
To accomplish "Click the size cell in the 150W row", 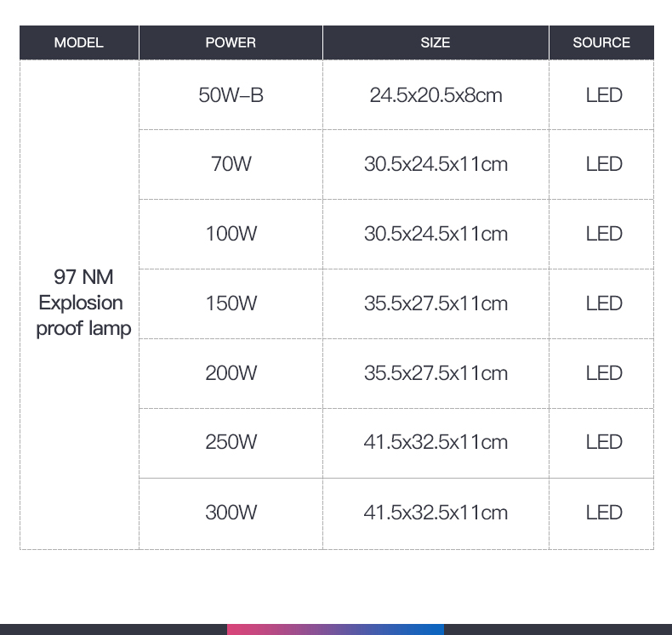I will pos(436,303).
